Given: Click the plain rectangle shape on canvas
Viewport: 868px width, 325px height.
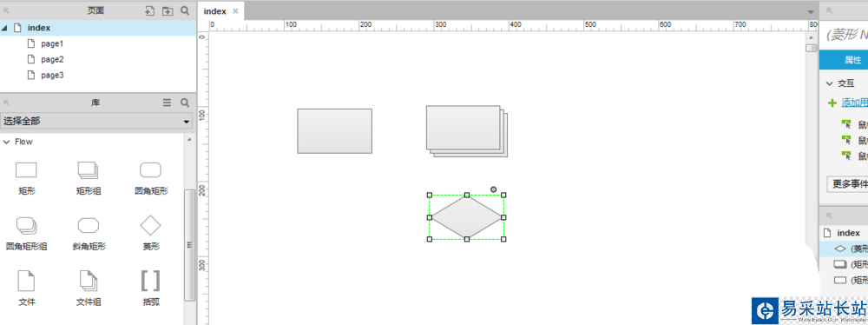Looking at the screenshot, I should coord(334,131).
